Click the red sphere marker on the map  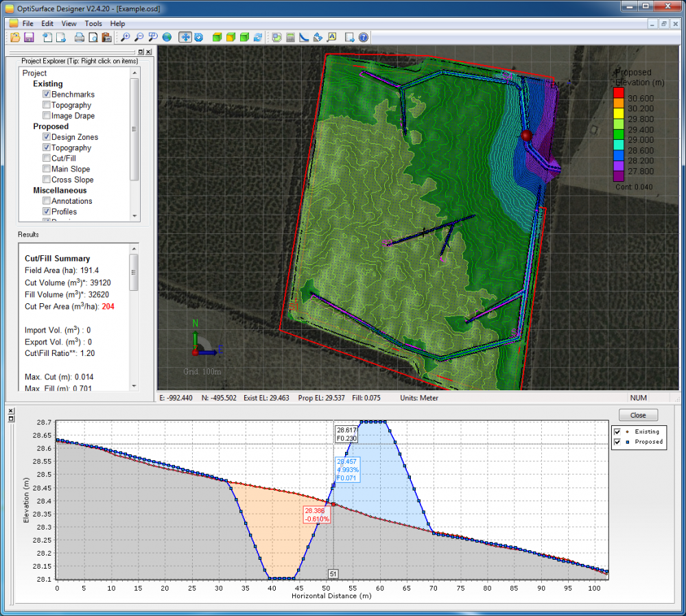pos(527,136)
